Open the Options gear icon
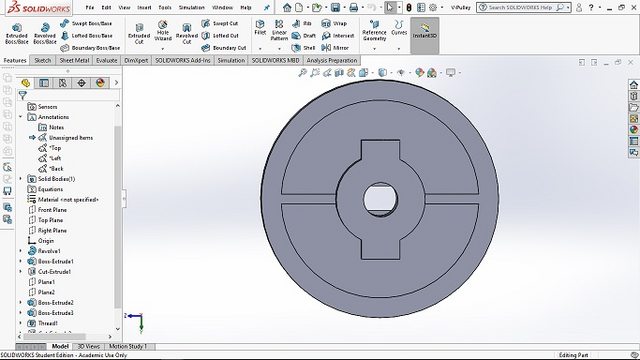The height and width of the screenshot is (360, 640). click(433, 7)
